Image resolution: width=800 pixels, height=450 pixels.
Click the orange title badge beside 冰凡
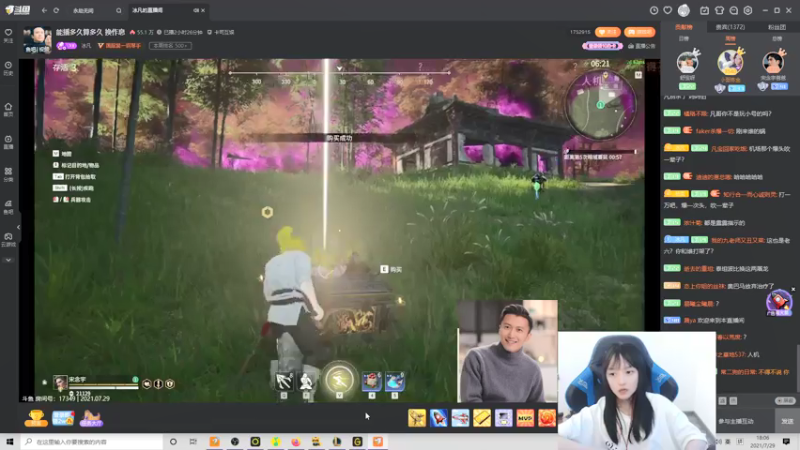click(x=119, y=46)
